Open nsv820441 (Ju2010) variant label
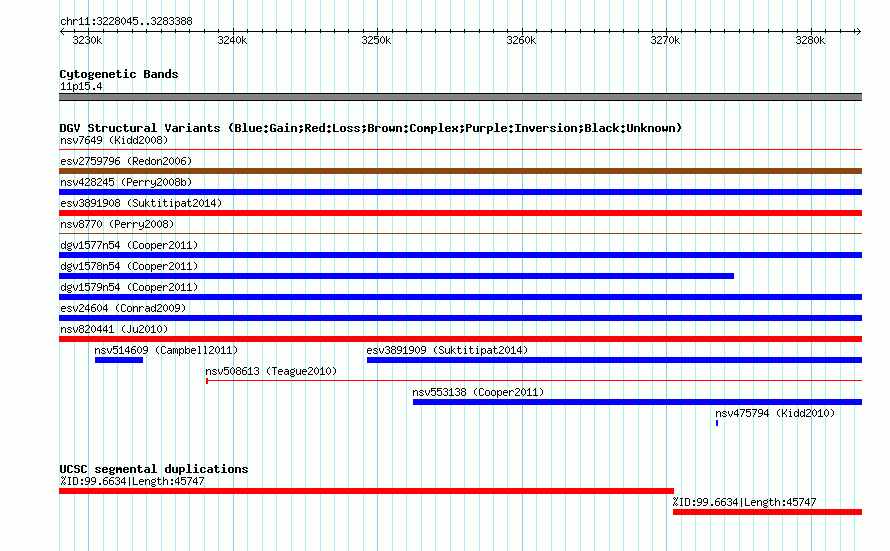 click(x=114, y=329)
